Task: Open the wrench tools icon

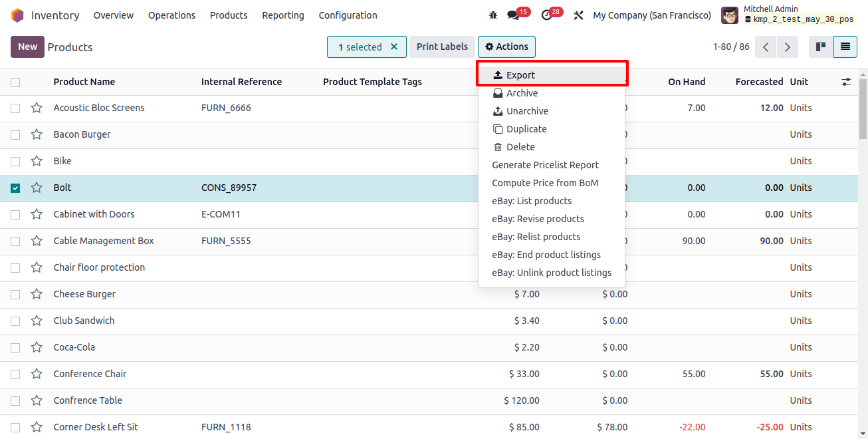Action: point(579,15)
